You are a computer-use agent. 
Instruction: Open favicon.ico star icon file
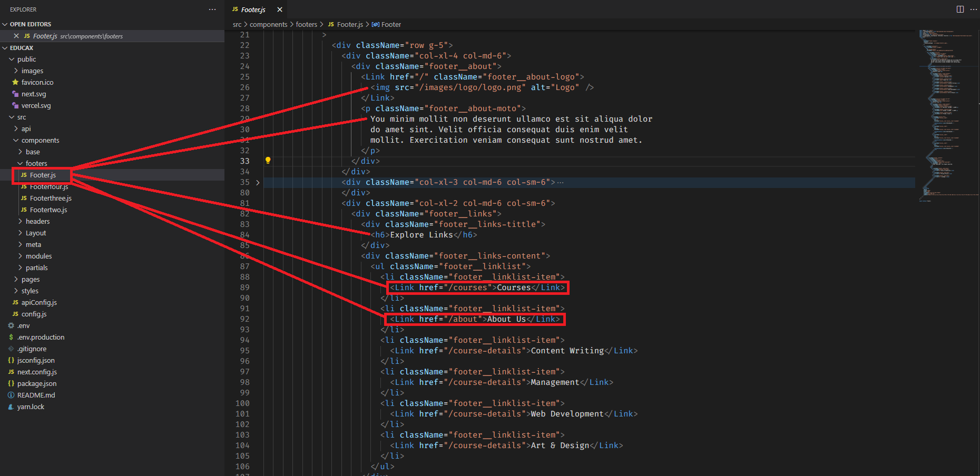click(x=37, y=82)
